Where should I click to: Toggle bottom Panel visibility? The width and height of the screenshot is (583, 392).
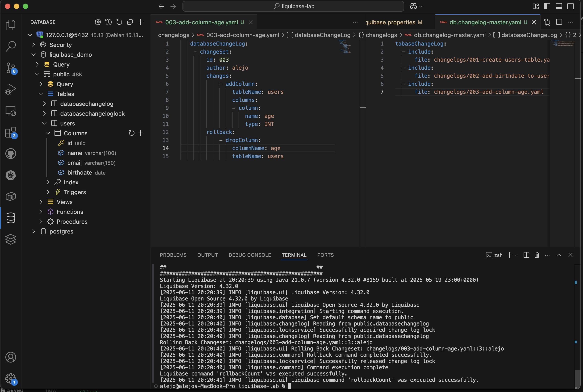(559, 6)
